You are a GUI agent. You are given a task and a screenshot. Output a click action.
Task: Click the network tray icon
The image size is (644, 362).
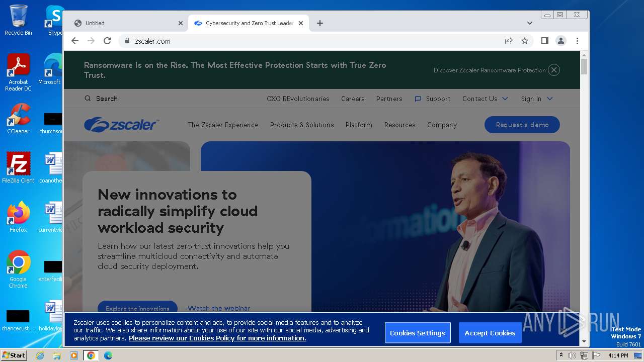point(584,355)
